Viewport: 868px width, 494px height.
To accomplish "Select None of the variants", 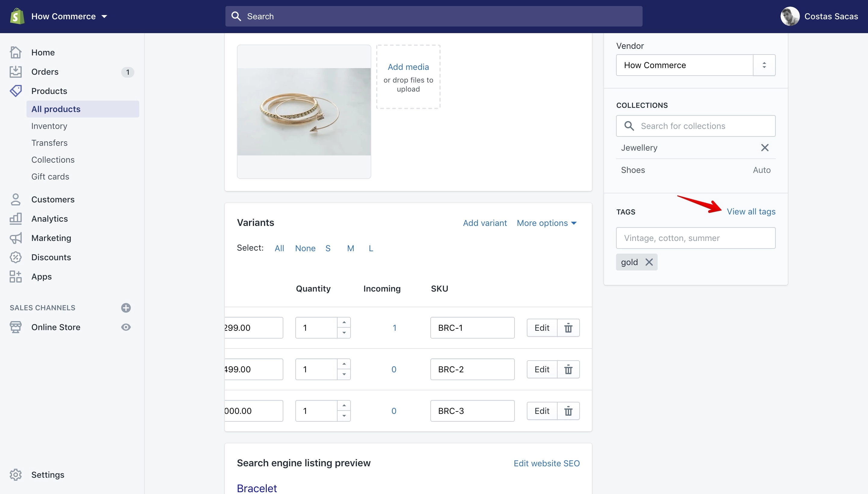I will pos(305,249).
